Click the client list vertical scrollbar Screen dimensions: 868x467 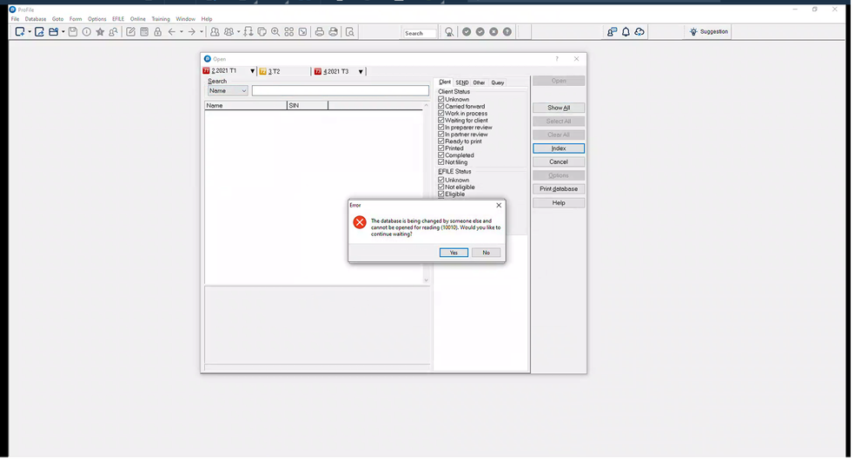427,193
